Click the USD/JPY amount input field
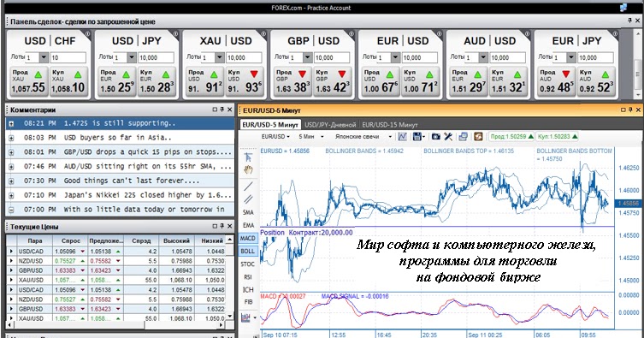This screenshot has height=338, width=644. tap(156, 57)
